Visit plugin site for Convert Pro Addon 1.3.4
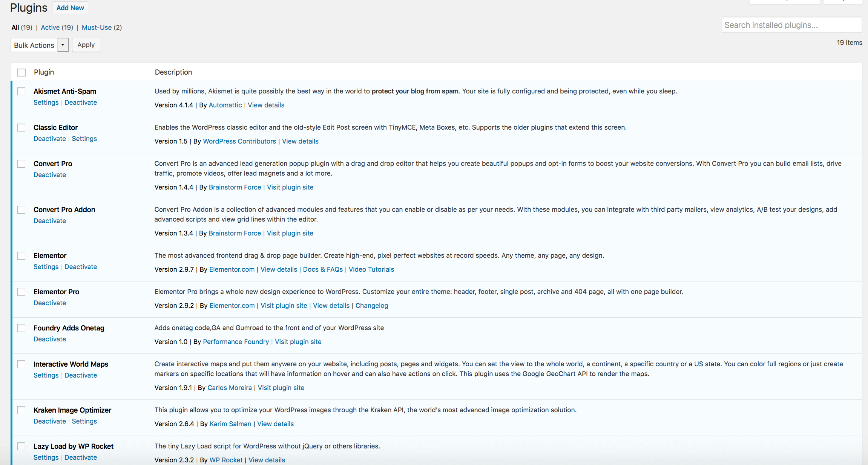The image size is (868, 465). pyautogui.click(x=290, y=233)
